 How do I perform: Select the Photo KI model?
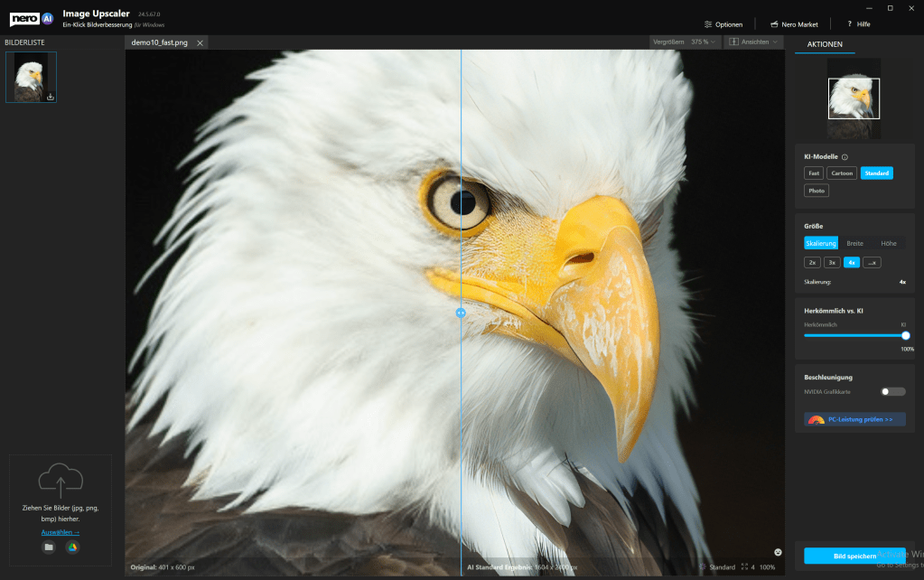click(817, 191)
